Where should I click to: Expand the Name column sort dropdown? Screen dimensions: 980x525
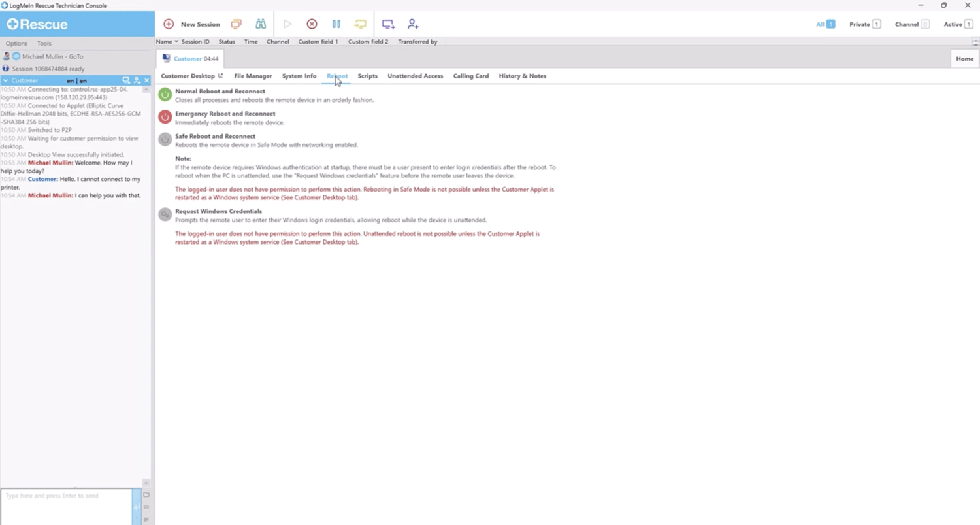[x=176, y=42]
